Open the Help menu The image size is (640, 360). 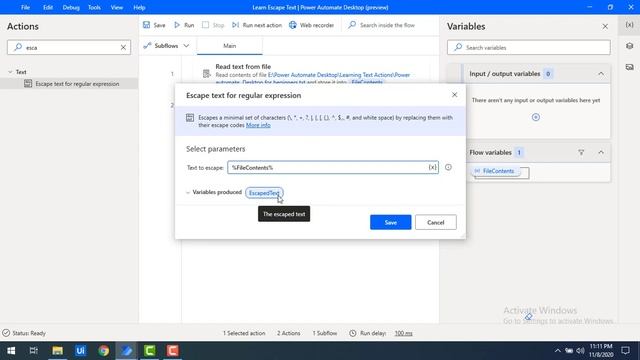pyautogui.click(x=139, y=7)
